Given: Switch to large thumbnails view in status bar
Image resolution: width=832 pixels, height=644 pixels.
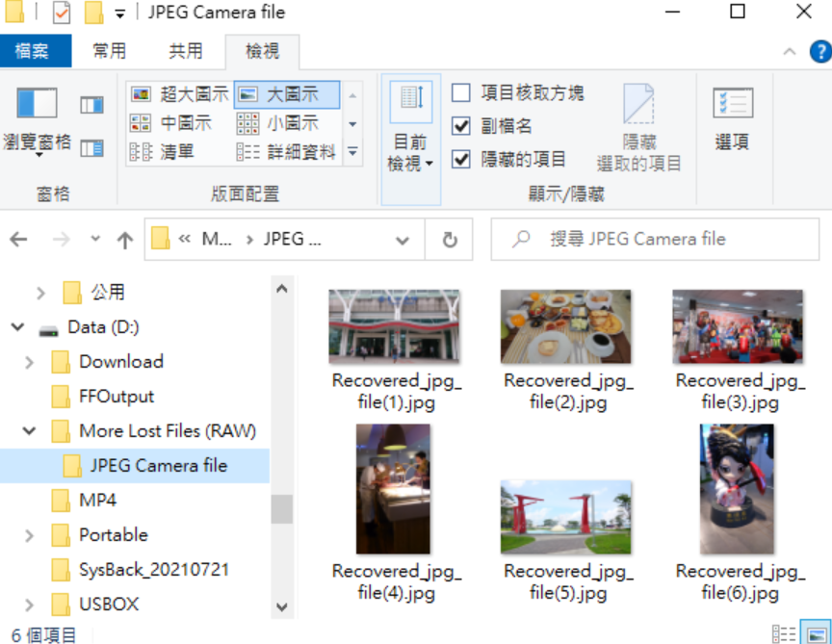Looking at the screenshot, I should pos(816,633).
